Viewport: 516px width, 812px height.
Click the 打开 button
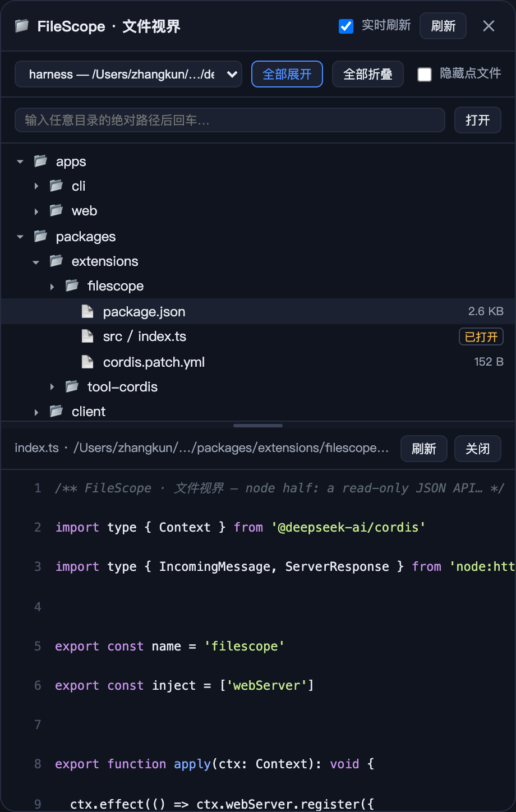tap(478, 120)
